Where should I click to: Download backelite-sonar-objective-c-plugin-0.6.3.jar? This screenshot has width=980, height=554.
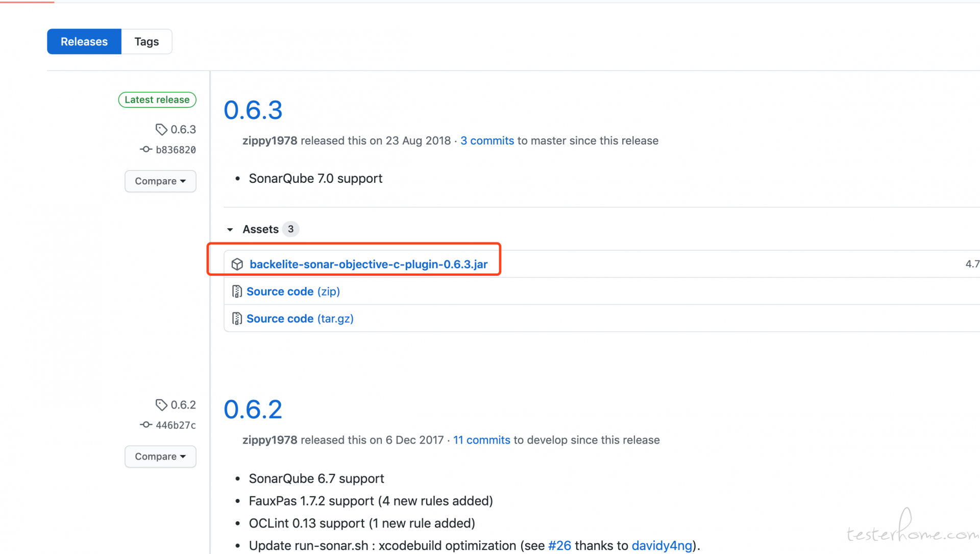point(369,264)
